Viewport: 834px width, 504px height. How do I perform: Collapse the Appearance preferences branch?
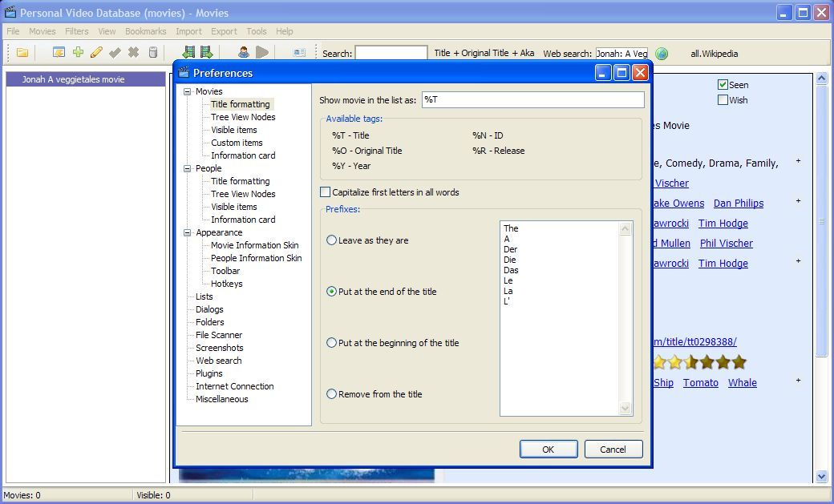[x=188, y=232]
